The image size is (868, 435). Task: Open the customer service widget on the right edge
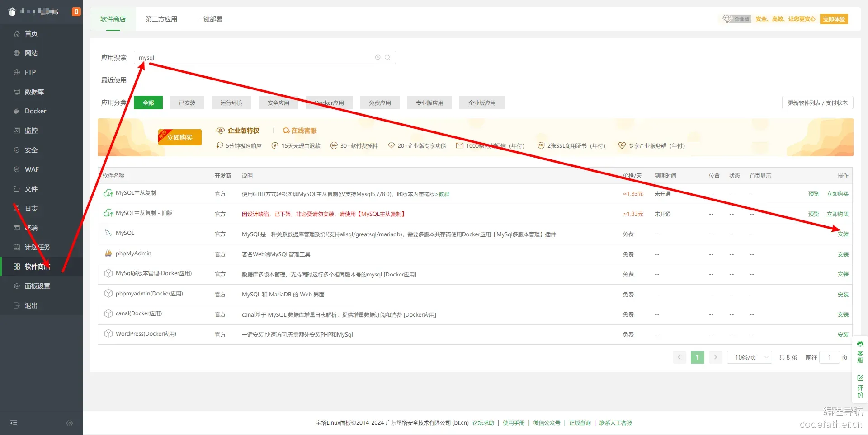click(x=860, y=352)
